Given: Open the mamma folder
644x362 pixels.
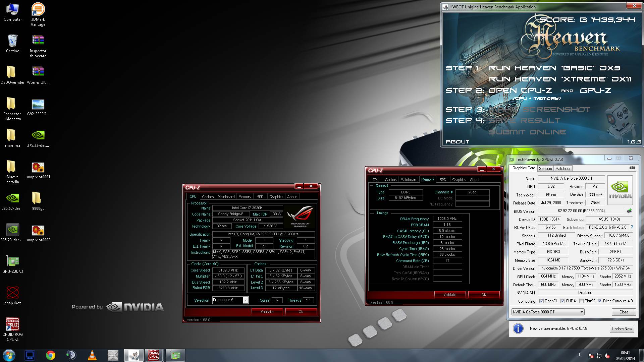Looking at the screenshot, I should pos(12,138).
